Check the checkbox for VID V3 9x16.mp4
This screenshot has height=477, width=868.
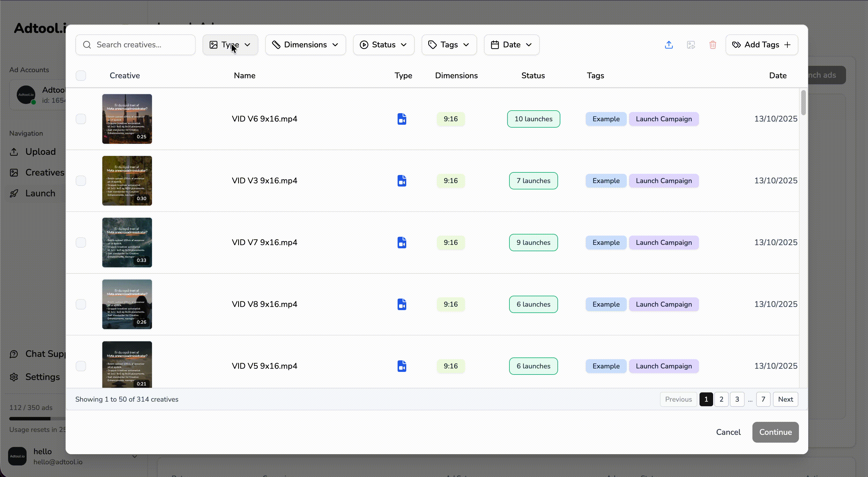[x=81, y=180]
